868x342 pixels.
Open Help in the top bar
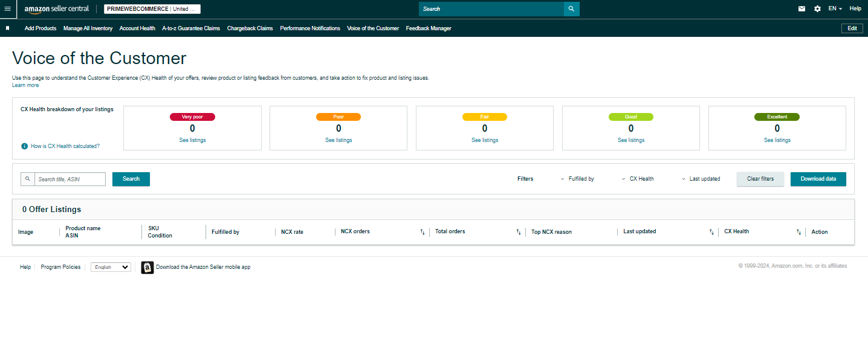(x=855, y=8)
